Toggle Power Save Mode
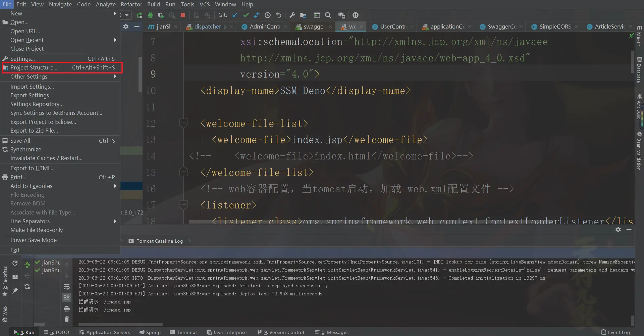The width and height of the screenshot is (644, 336). click(x=60, y=240)
